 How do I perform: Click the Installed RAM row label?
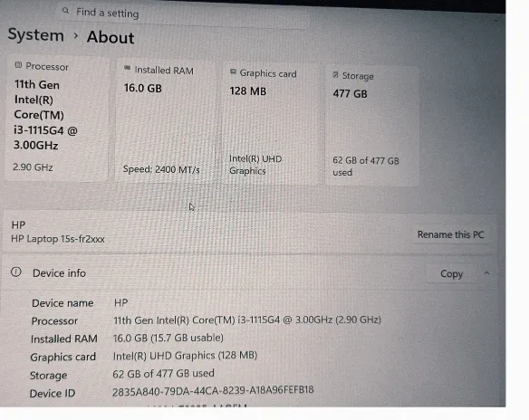click(64, 339)
